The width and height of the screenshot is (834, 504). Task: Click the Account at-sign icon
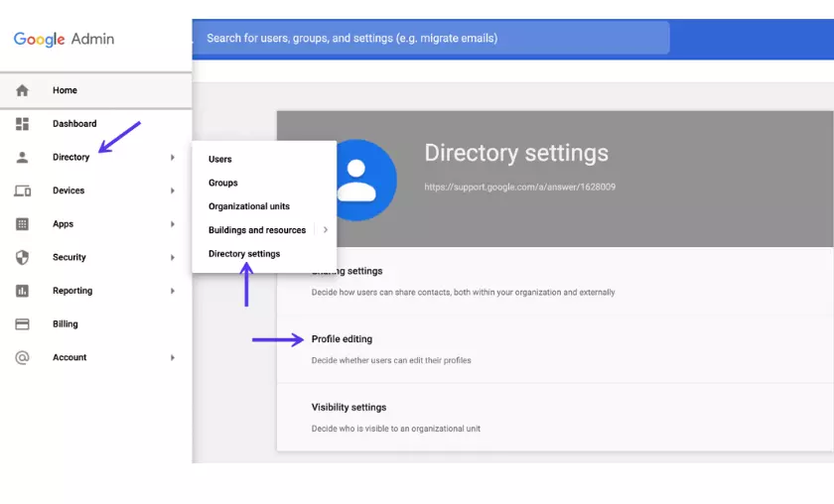pos(22,358)
